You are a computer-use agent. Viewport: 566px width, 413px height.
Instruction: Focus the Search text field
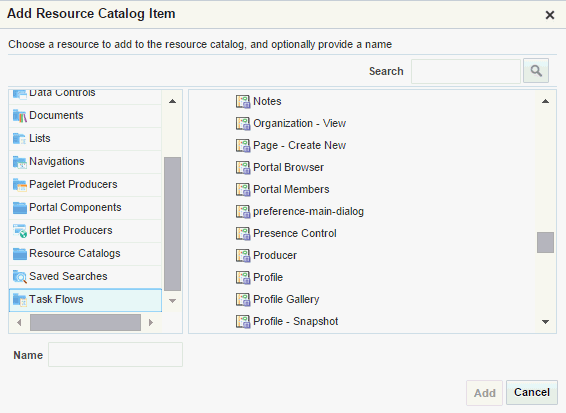coord(466,71)
